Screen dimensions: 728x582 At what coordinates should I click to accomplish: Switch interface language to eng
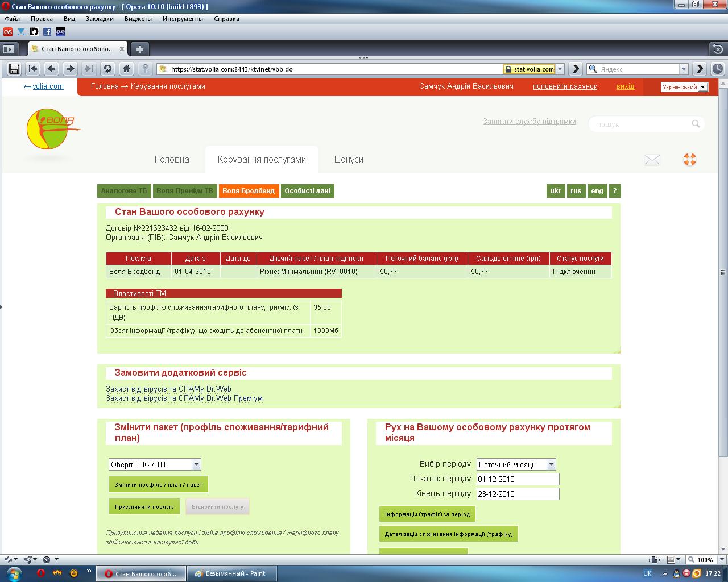(597, 191)
